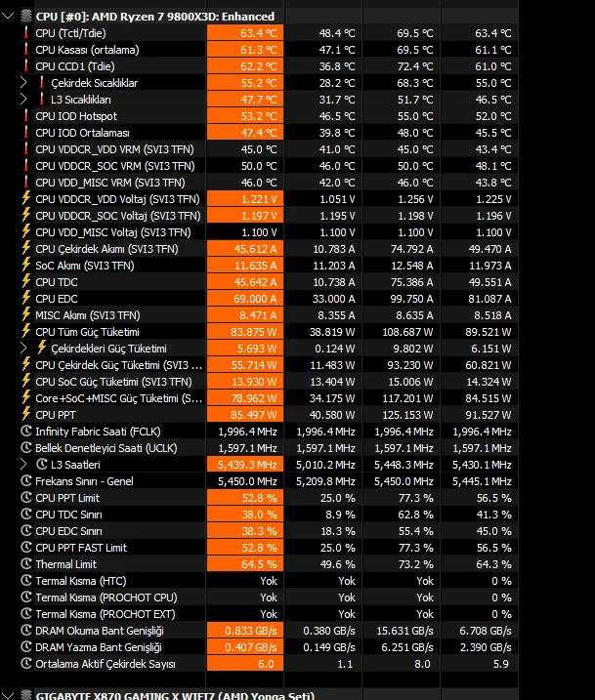Click lightning icon beside CPU VDDCR_SOC Voltaj
This screenshot has width=595, height=700.
[26, 215]
